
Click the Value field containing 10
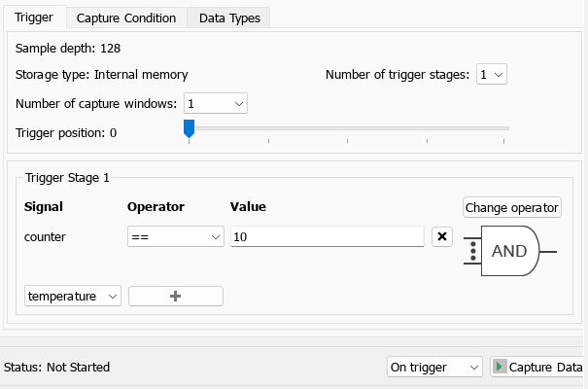327,236
